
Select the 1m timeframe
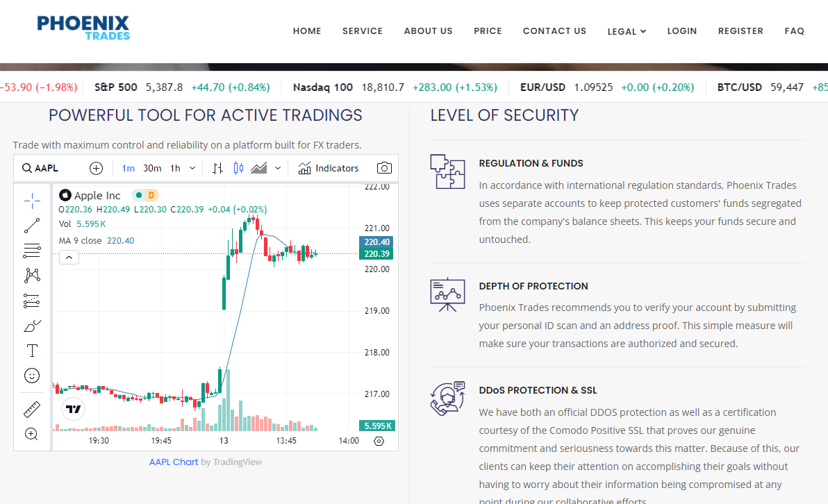(129, 169)
